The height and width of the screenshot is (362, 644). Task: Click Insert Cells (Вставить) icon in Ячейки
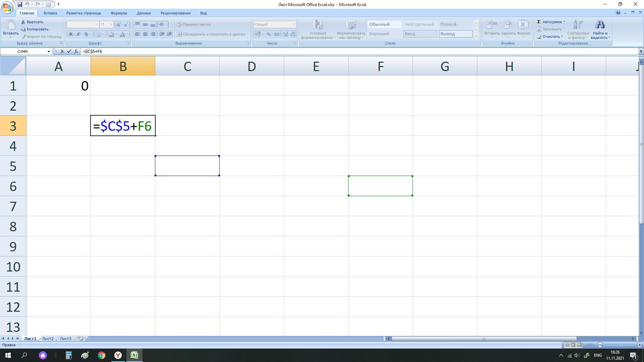pyautogui.click(x=492, y=24)
